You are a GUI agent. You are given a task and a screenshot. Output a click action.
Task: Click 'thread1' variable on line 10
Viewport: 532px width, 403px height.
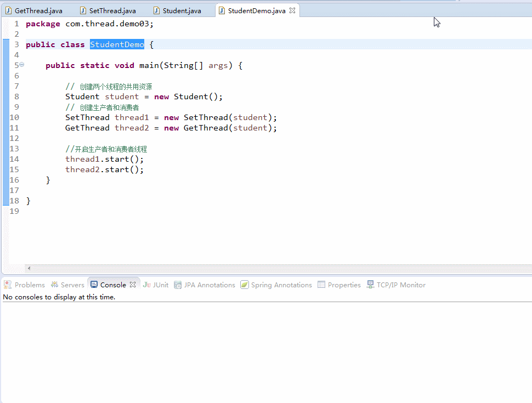[x=132, y=117]
